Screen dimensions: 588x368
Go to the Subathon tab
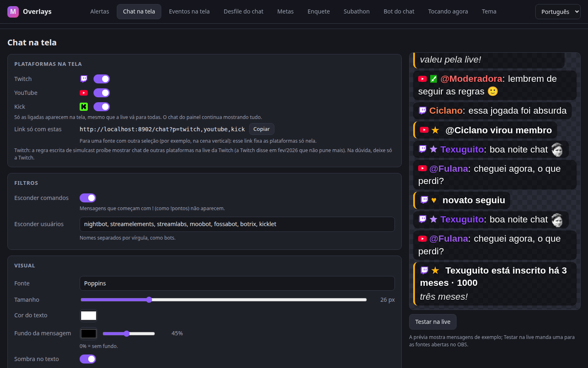pos(356,11)
